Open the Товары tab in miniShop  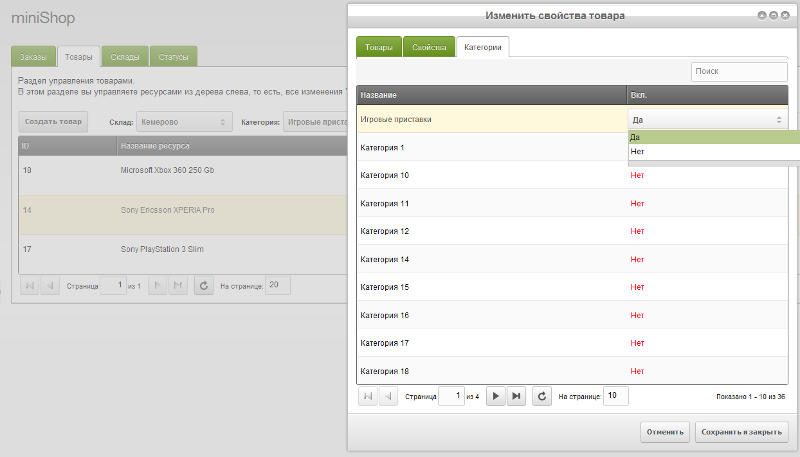(x=79, y=57)
